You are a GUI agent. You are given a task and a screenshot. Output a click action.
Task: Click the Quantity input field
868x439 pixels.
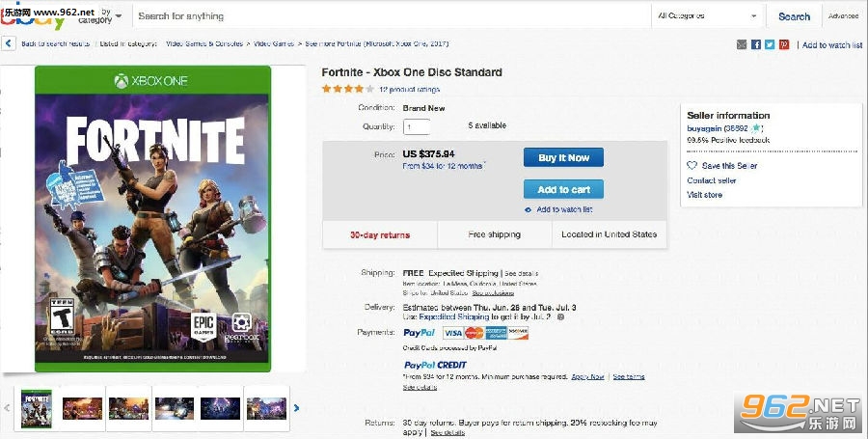pos(417,126)
